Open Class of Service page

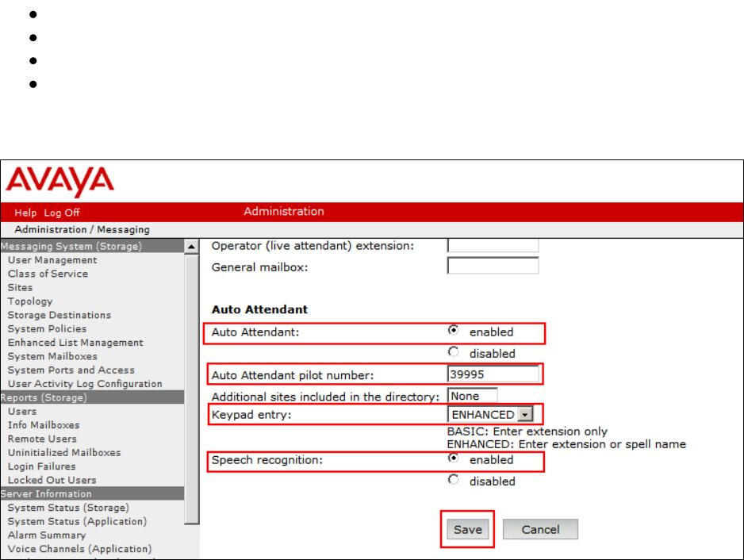pos(48,274)
